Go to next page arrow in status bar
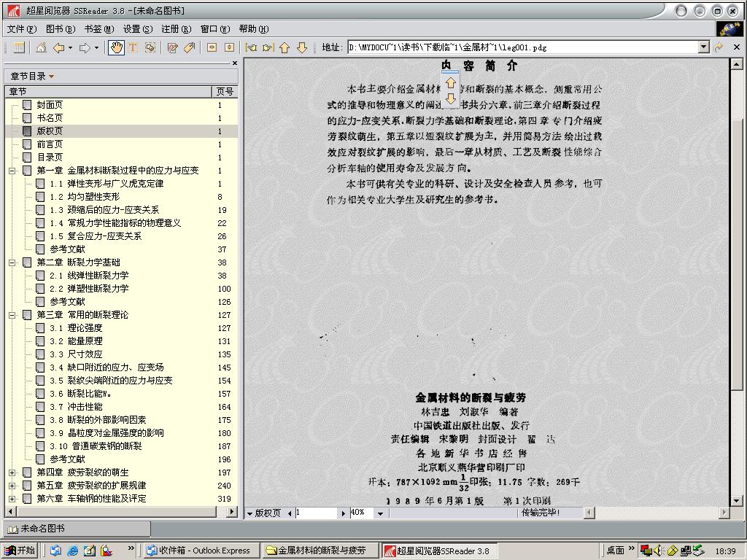The height and width of the screenshot is (560, 747). (343, 513)
